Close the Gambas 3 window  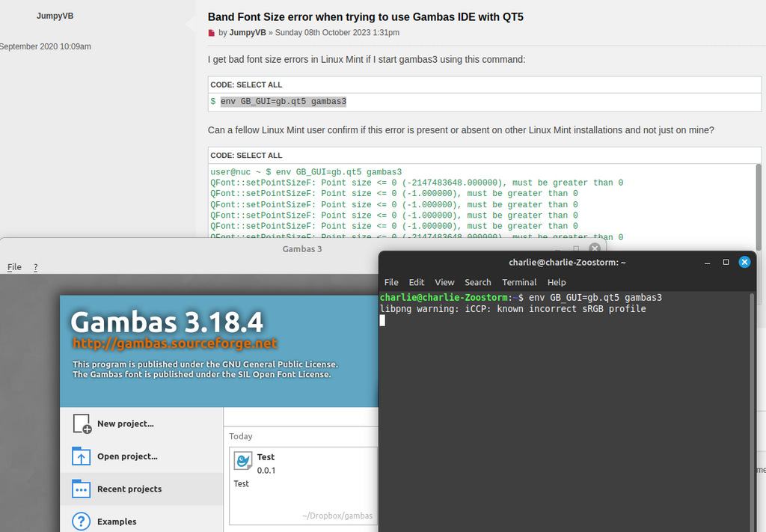(595, 248)
